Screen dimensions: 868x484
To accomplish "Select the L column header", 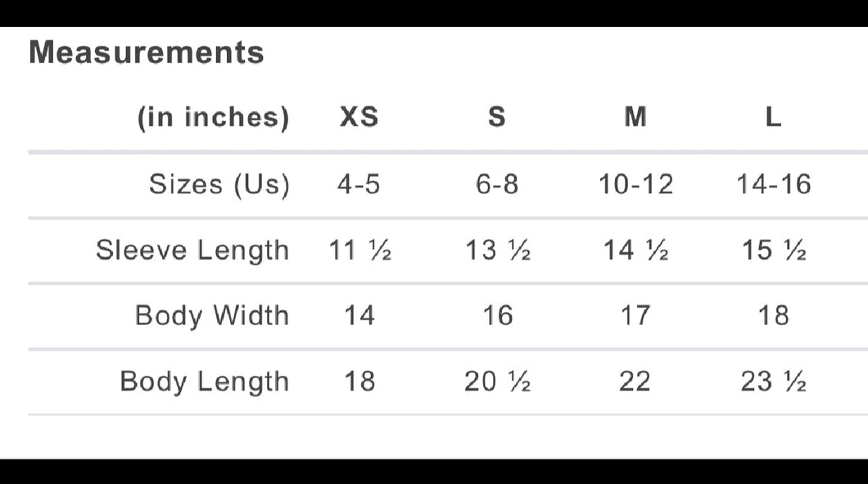I will (x=773, y=118).
